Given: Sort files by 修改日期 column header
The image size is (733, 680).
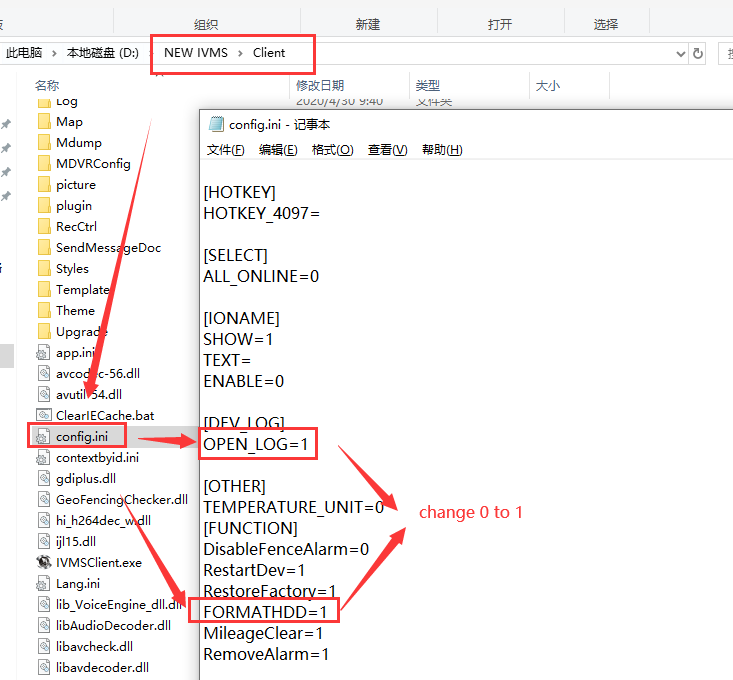Looking at the screenshot, I should tap(320, 86).
